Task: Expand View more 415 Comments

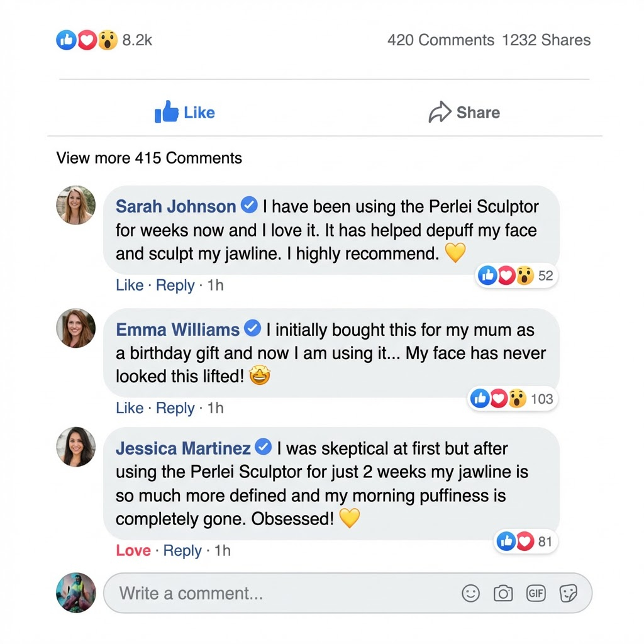Action: pos(149,158)
